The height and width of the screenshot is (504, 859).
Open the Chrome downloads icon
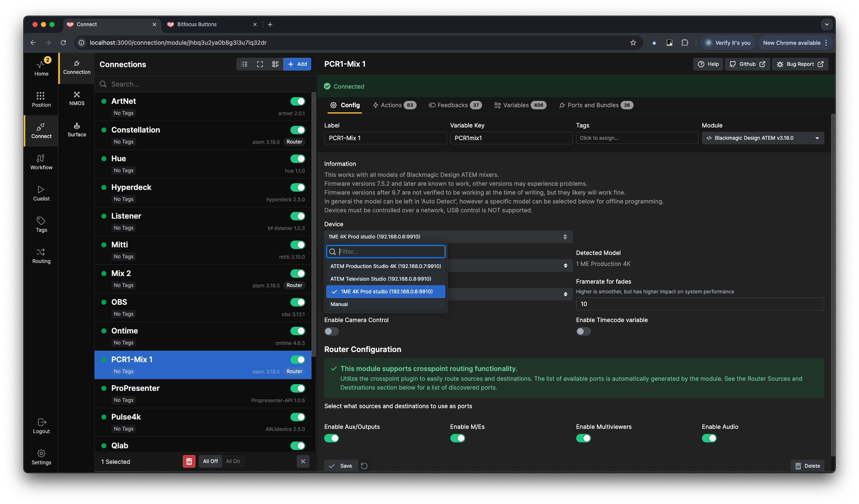654,43
